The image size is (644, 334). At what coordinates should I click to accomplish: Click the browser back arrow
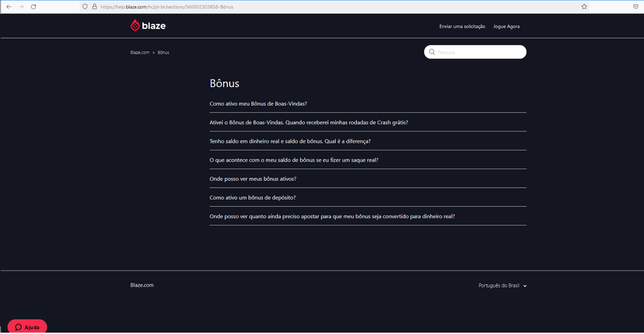click(9, 7)
